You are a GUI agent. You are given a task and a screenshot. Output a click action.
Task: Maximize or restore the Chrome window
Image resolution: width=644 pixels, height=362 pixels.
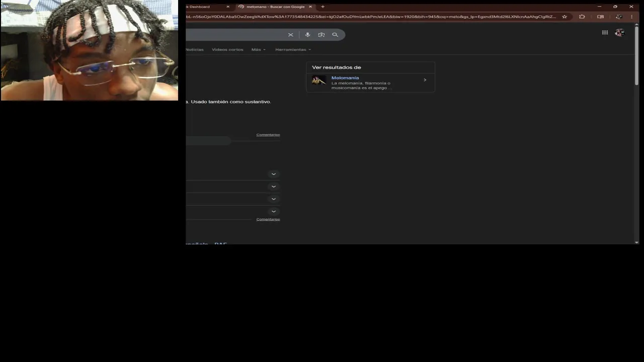[x=615, y=7]
